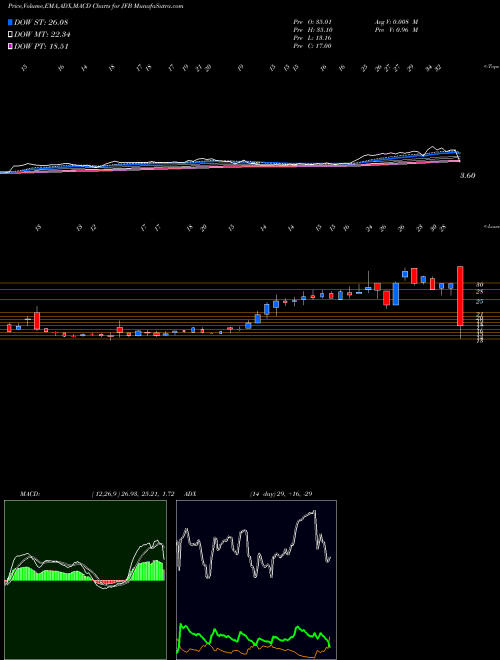Click the 'Pre V: 0.96 M' volume text
500x660 pixels.
[x=396, y=30]
